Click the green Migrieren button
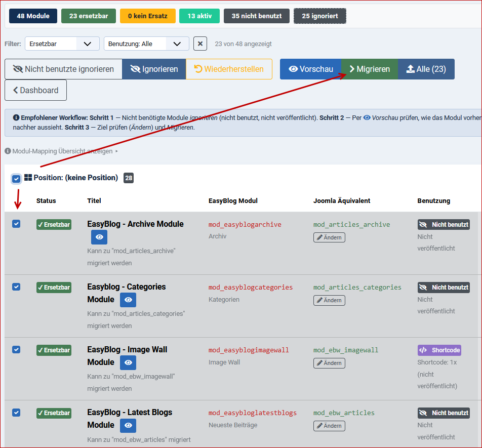The width and height of the screenshot is (482, 448). coord(369,69)
